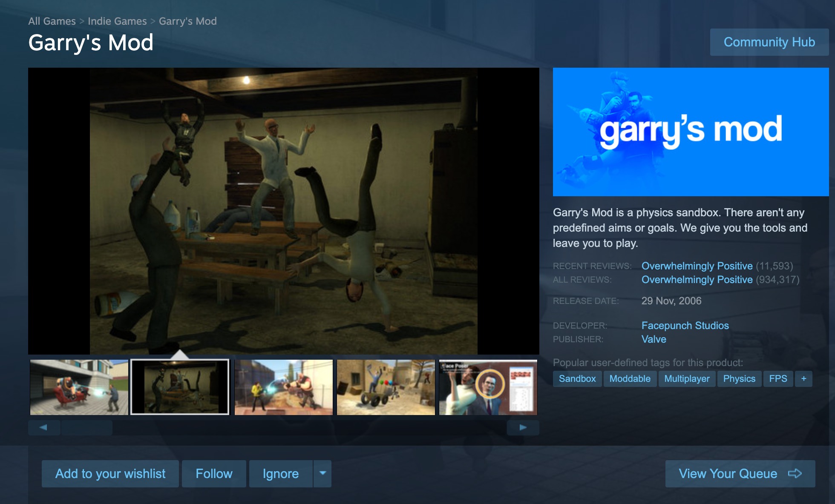Click the garry's mod header capsule image
Screen dimensions: 835x504
point(691,132)
